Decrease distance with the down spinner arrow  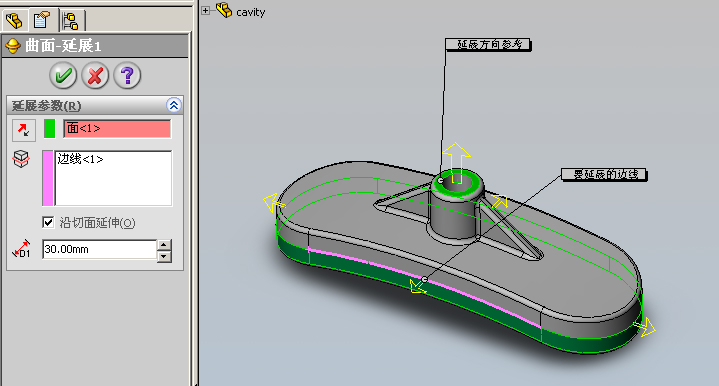pos(164,256)
